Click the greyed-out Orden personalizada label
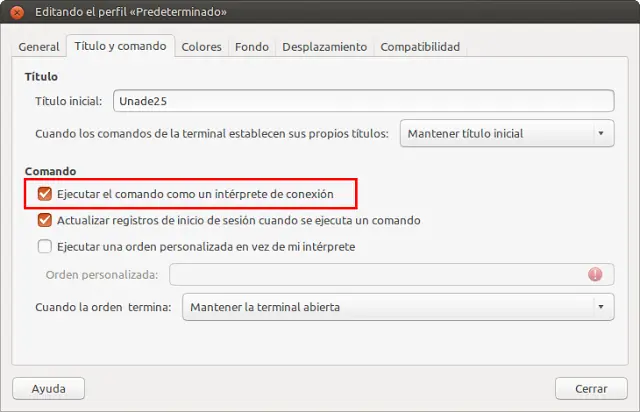Screen dimensions: 640x412 [102, 275]
